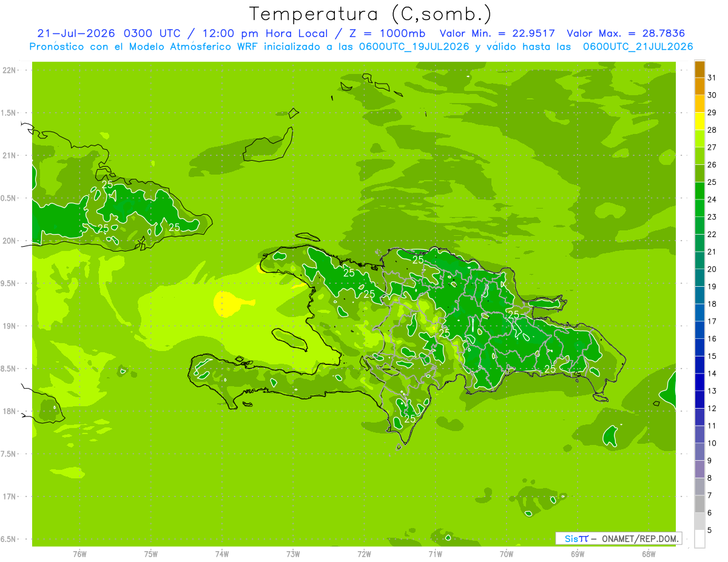Click the legend value 28
Viewport: 728px width, 562px height.
[712, 130]
